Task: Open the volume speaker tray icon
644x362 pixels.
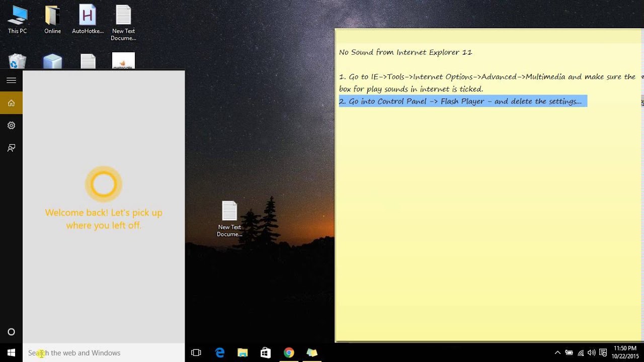Action: [592, 353]
